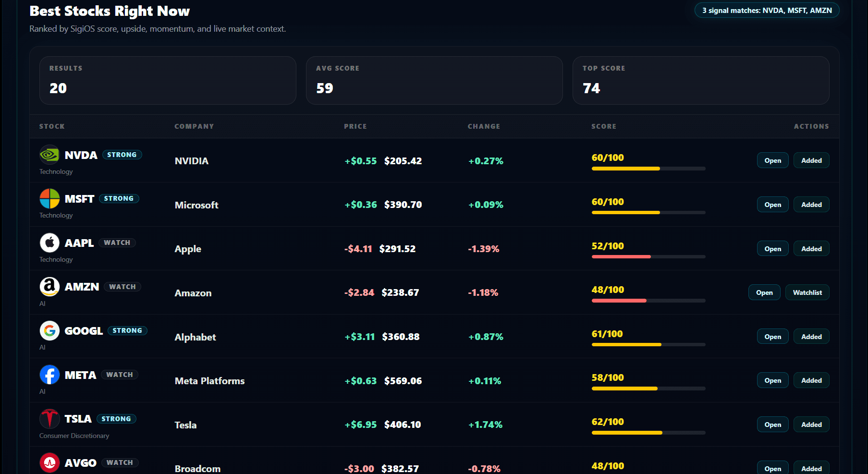Click the AMZN ticker symbol
Image resolution: width=868 pixels, height=474 pixels.
[x=82, y=287]
